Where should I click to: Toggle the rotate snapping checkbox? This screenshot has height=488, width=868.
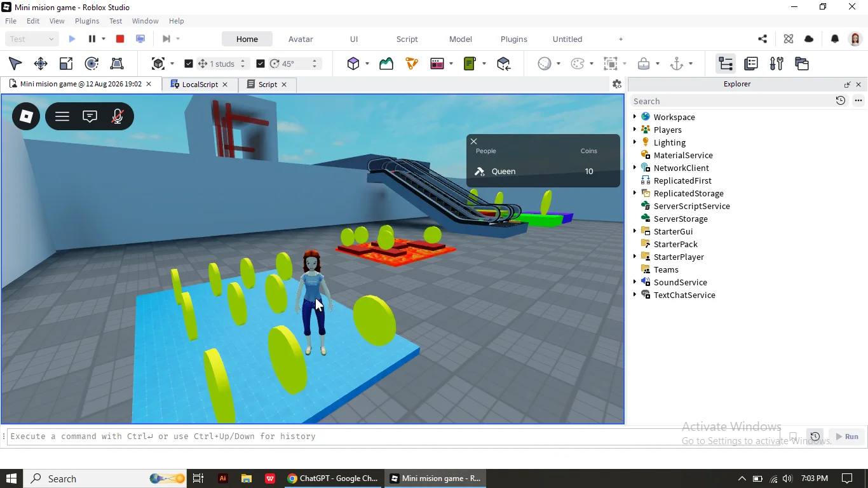(x=261, y=64)
